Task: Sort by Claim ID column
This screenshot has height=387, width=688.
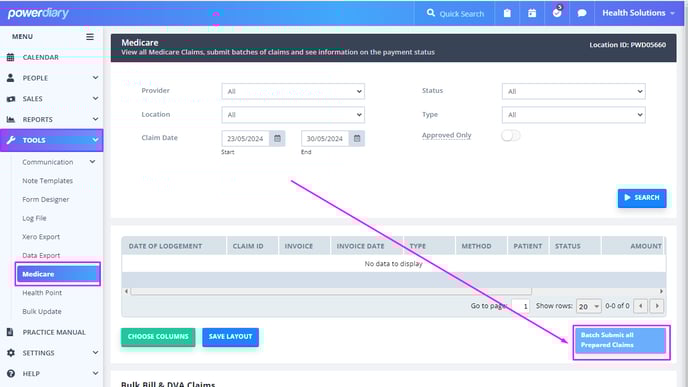Action: [252, 246]
